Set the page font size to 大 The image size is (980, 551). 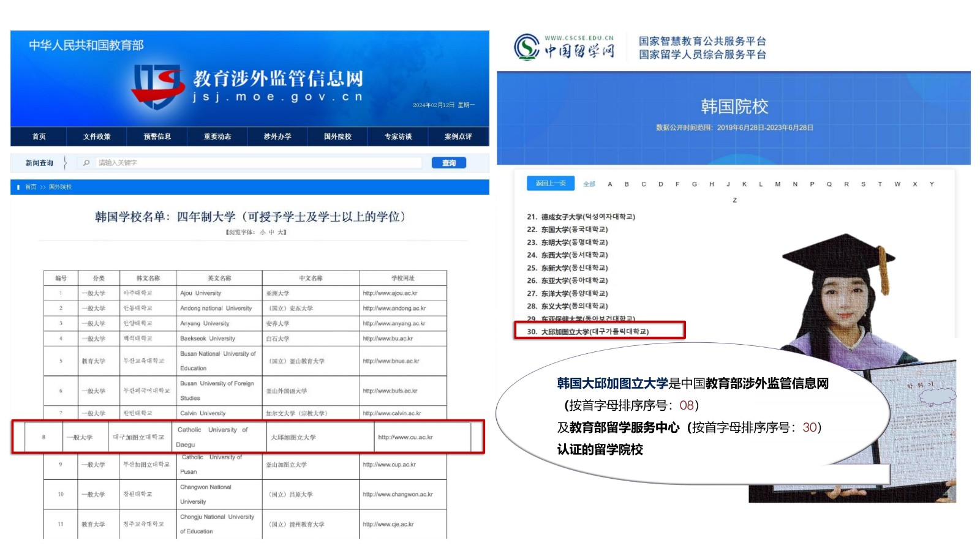[x=279, y=233]
